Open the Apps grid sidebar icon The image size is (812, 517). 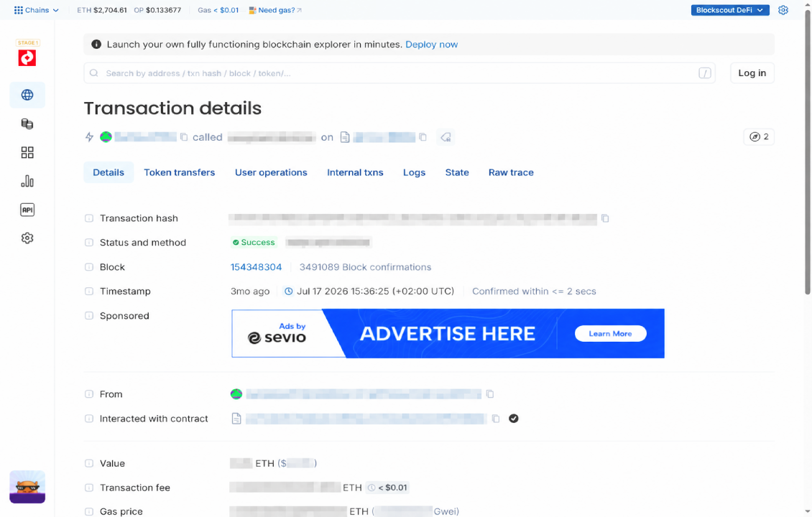click(x=27, y=152)
